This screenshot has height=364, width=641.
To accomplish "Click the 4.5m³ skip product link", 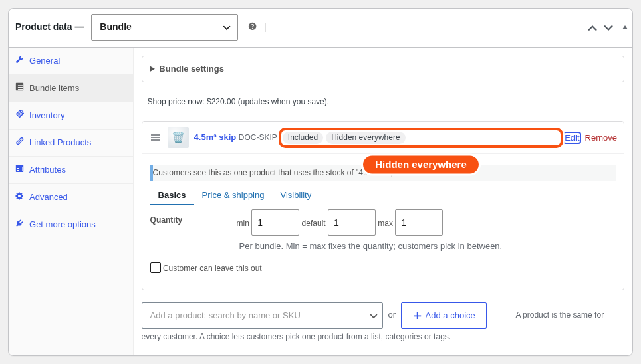I will [215, 137].
